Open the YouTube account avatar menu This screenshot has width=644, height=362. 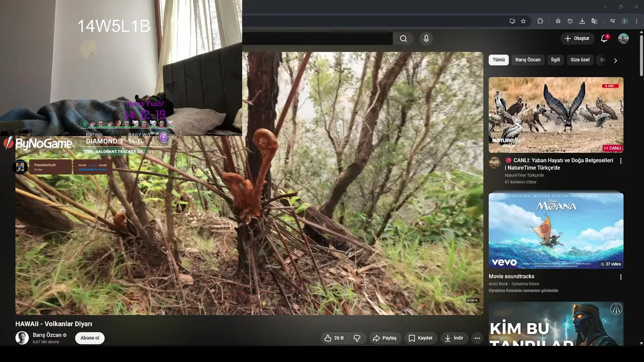pyautogui.click(x=623, y=39)
